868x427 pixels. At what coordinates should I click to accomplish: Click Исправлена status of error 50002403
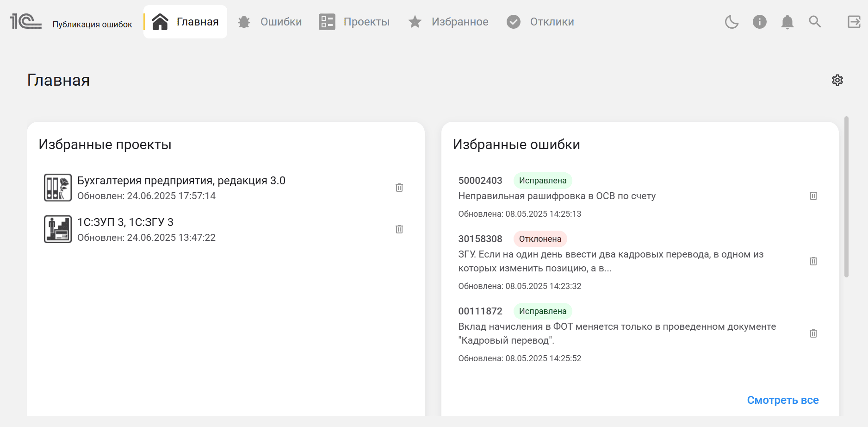click(x=543, y=181)
